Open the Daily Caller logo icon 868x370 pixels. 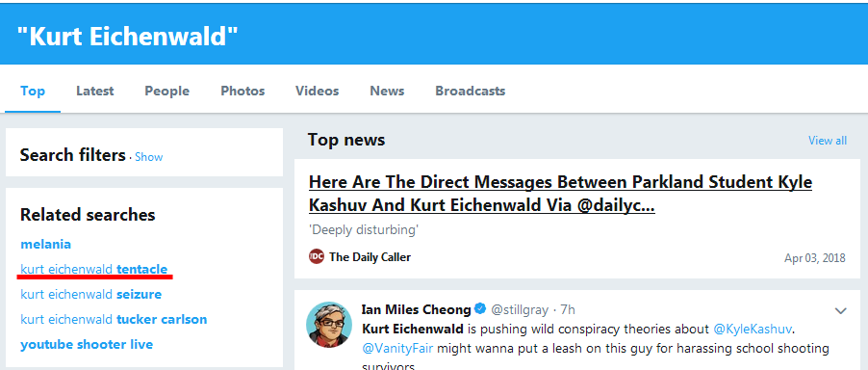pos(316,257)
